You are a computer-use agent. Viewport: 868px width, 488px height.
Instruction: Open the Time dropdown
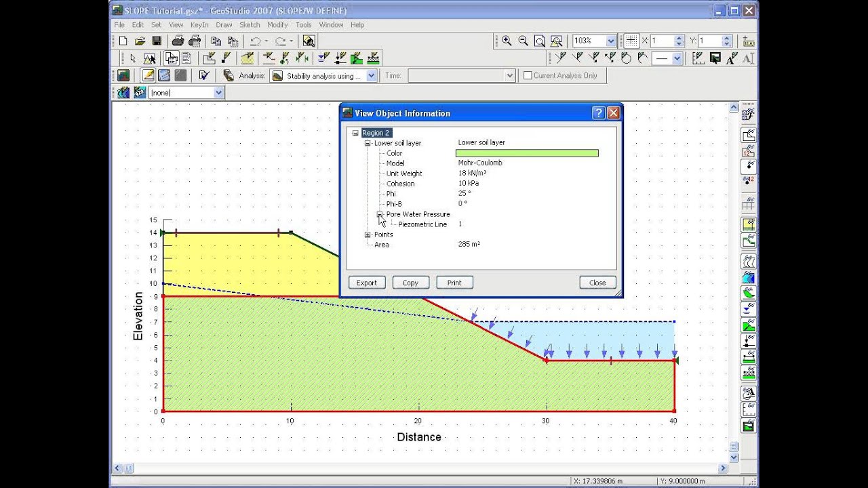510,76
